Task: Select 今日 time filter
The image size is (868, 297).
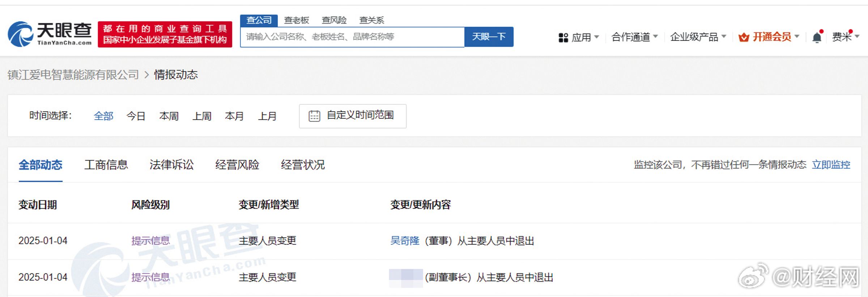Action: 136,116
